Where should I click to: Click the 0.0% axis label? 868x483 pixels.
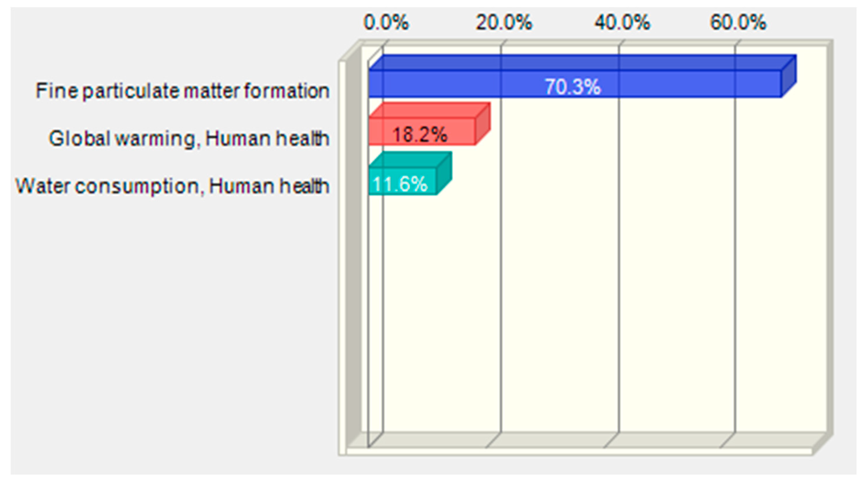pyautogui.click(x=386, y=23)
